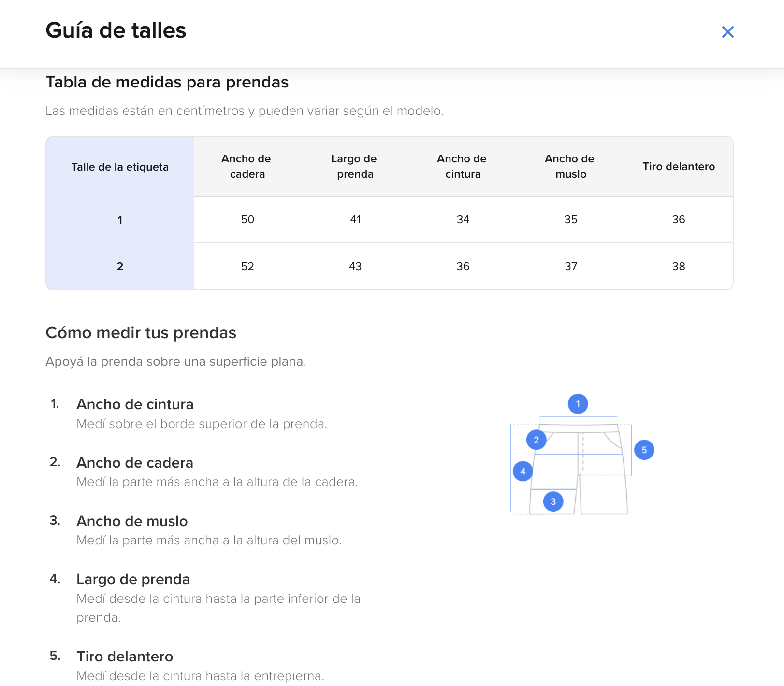Click diagram marker number 4
This screenshot has width=784, height=686.
click(523, 471)
